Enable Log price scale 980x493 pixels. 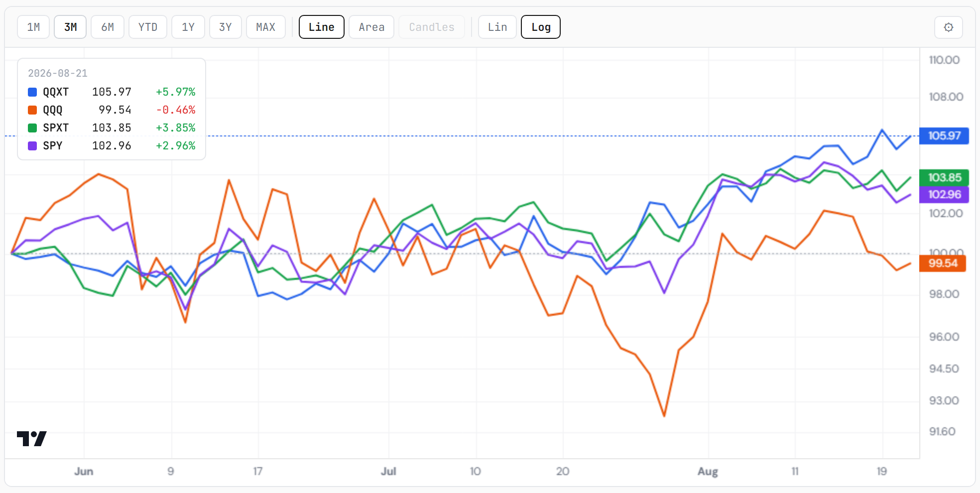click(541, 27)
